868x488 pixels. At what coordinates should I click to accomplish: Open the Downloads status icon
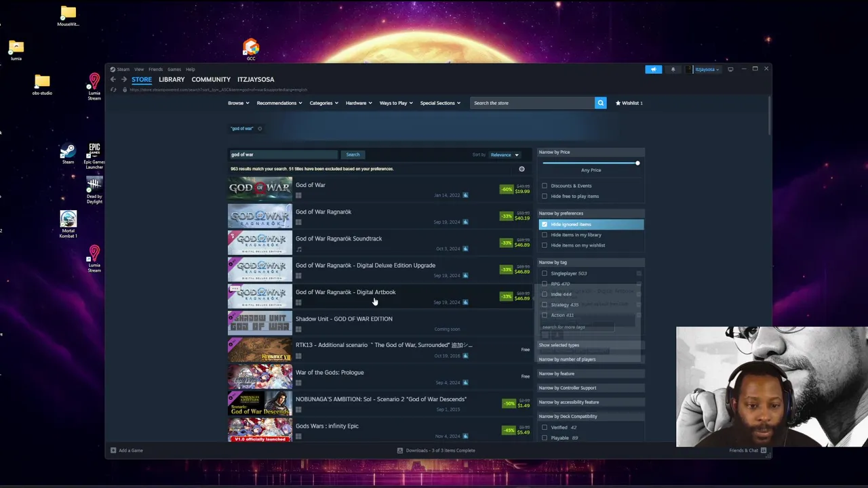point(399,450)
